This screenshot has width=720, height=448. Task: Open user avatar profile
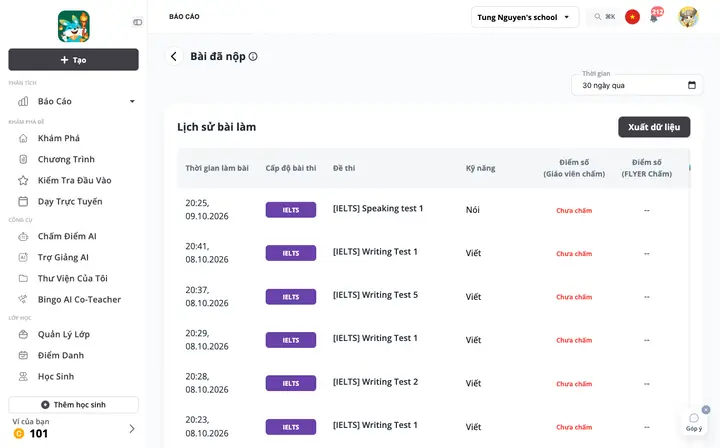tap(688, 17)
